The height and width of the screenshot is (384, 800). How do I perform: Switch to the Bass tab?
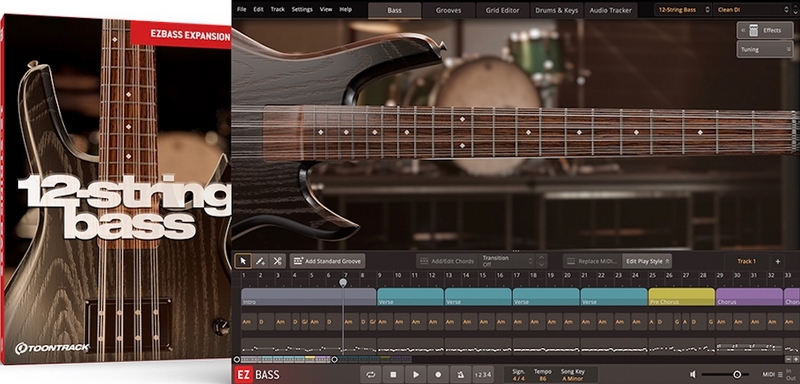point(394,10)
